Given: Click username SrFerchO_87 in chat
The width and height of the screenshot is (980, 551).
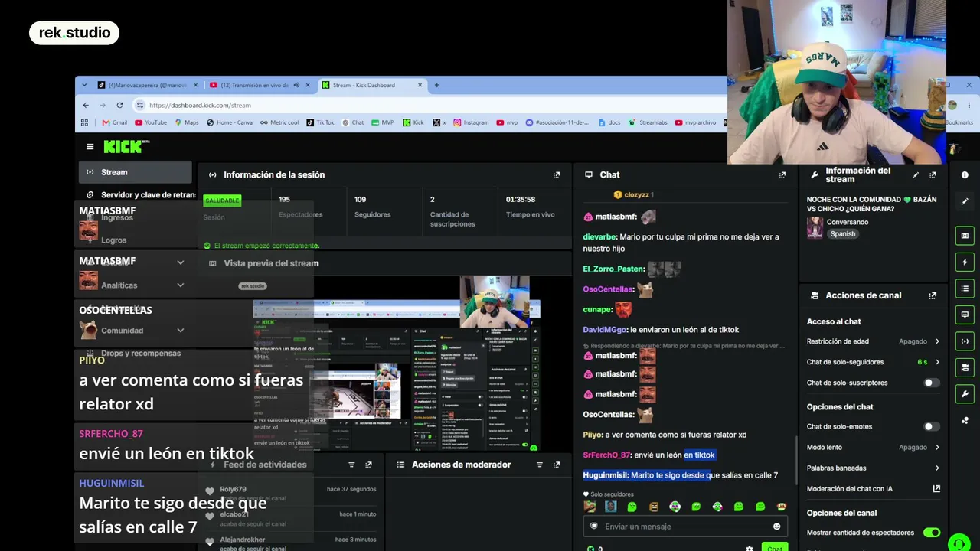Looking at the screenshot, I should tap(607, 455).
